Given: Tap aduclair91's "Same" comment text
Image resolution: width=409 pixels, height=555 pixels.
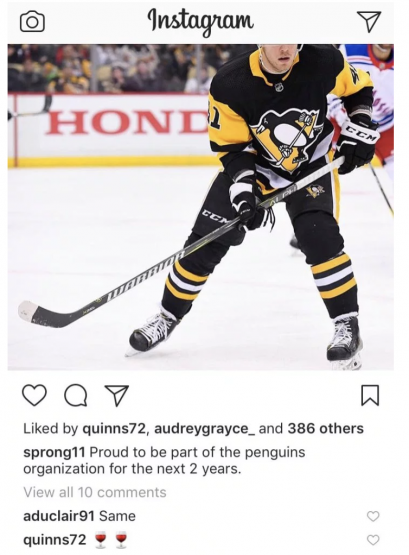Looking at the screenshot, I should (x=117, y=516).
